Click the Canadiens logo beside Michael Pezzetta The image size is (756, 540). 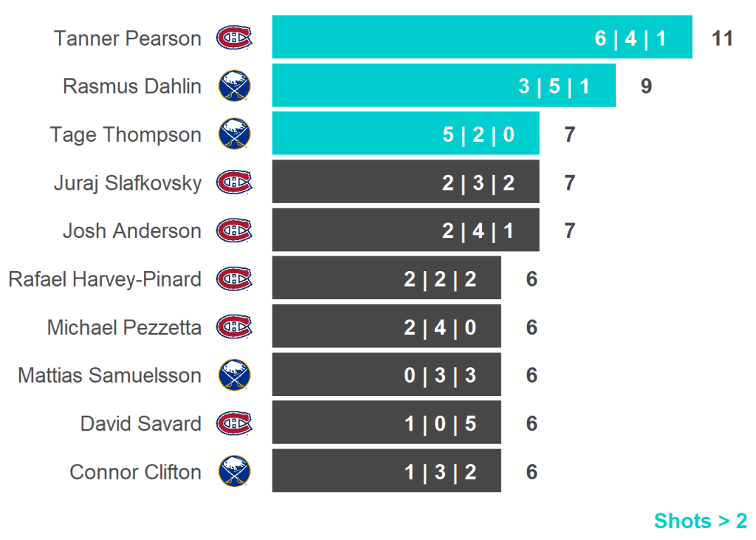point(234,327)
